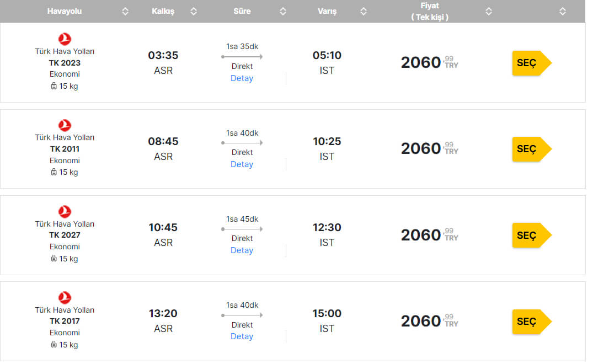Choose the TK 2027 flight via SEÇ
The height and width of the screenshot is (364, 593).
point(532,235)
